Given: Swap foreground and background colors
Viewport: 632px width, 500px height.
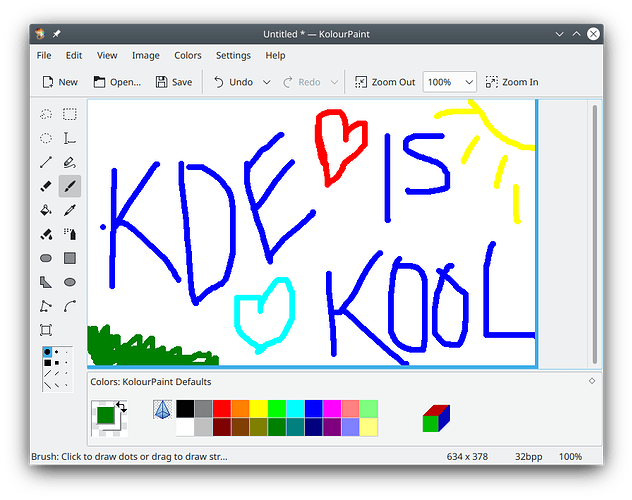Looking at the screenshot, I should pos(121,406).
